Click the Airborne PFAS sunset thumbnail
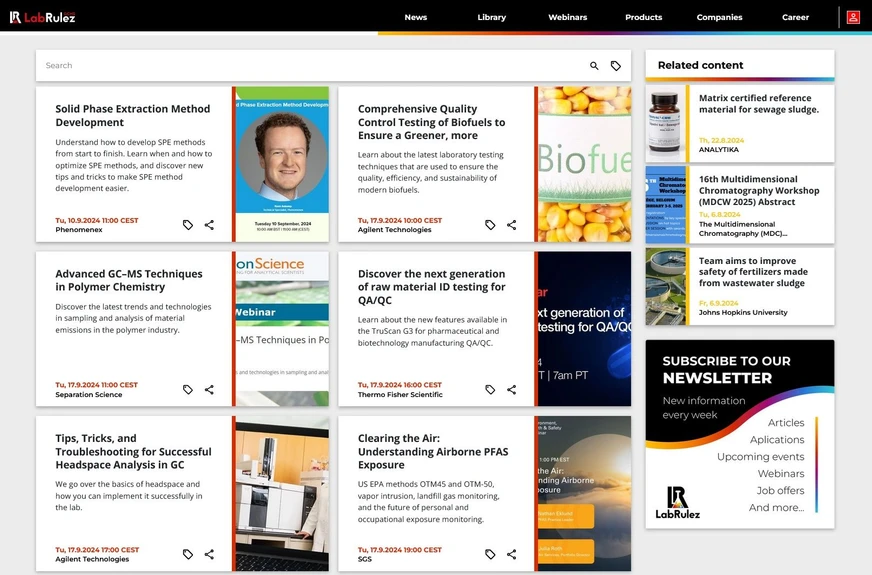This screenshot has width=872, height=575. pos(584,494)
